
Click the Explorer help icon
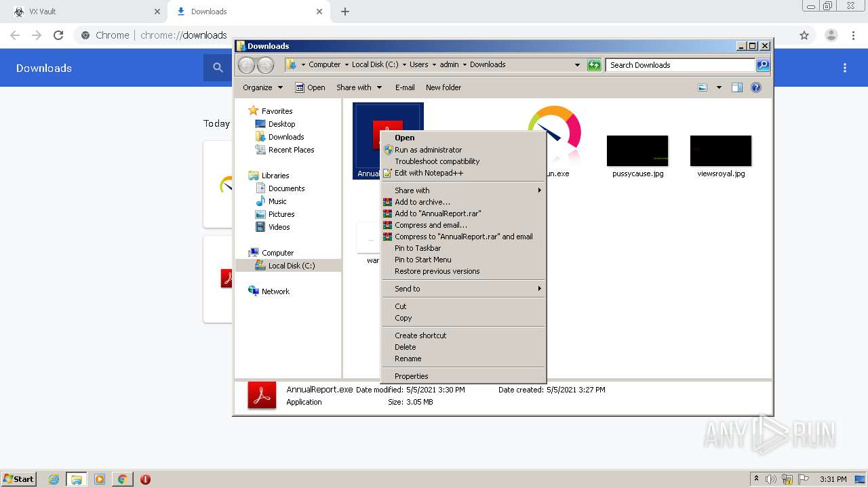point(756,87)
